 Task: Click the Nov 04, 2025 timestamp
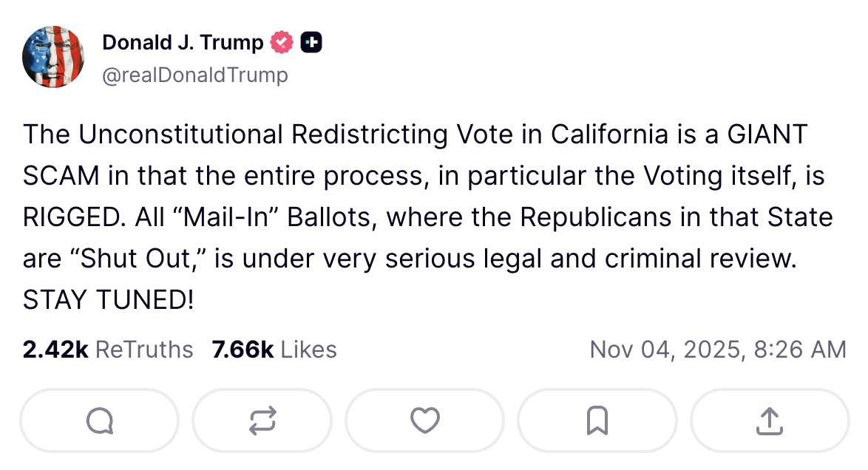click(x=717, y=350)
